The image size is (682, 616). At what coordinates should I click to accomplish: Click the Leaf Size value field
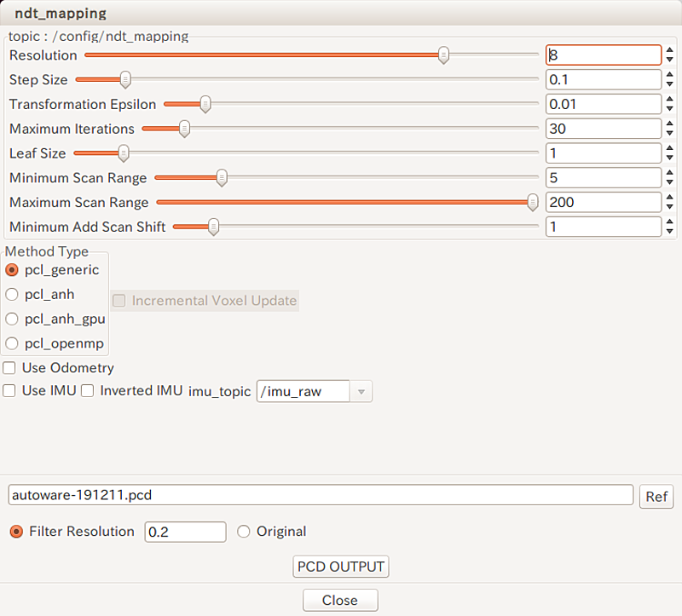[604, 153]
